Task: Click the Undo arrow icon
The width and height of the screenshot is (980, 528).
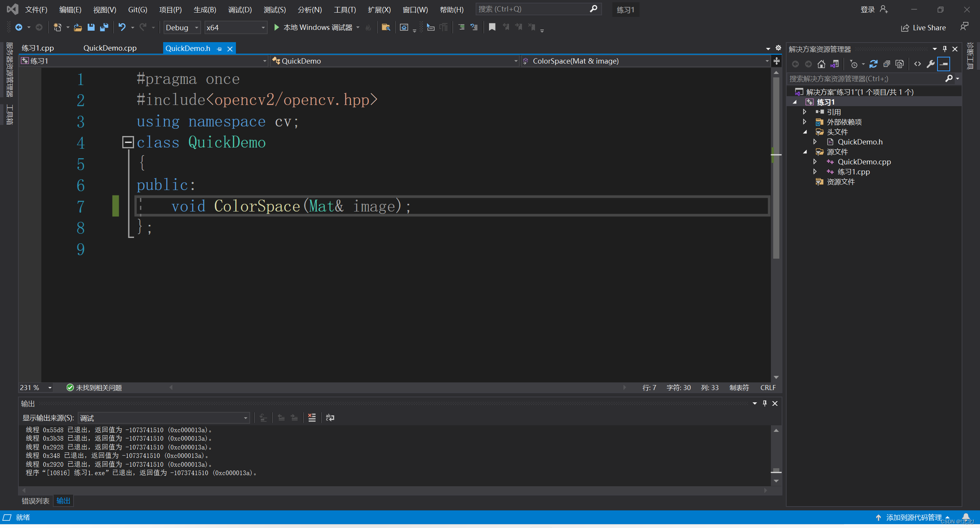Action: point(122,27)
